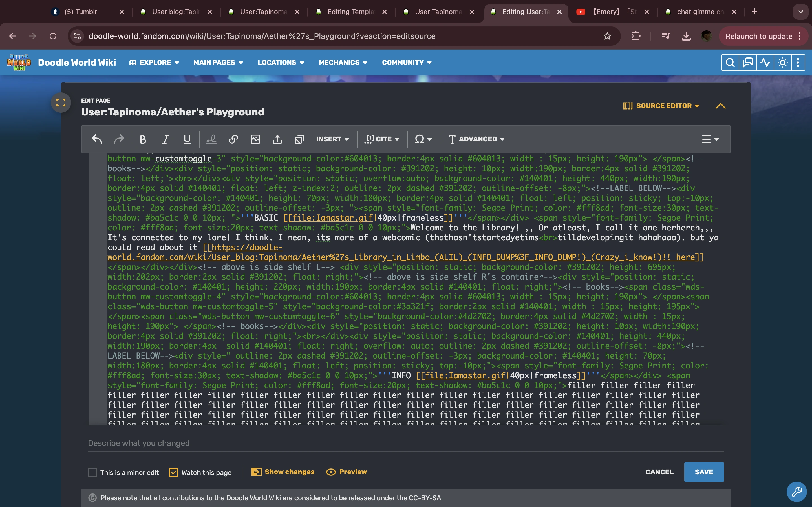Click the Italic formatting icon
Screen dimensions: 812x507
165,139
